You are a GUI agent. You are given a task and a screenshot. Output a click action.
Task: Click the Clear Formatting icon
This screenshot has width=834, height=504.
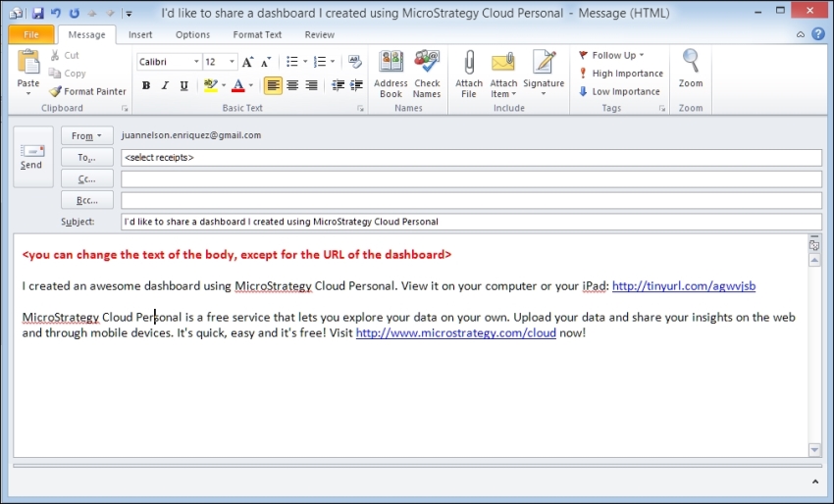pos(355,62)
